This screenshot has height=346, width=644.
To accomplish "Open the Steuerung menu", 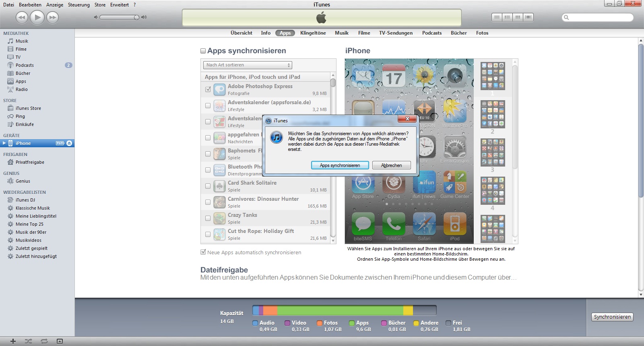I will tap(78, 5).
